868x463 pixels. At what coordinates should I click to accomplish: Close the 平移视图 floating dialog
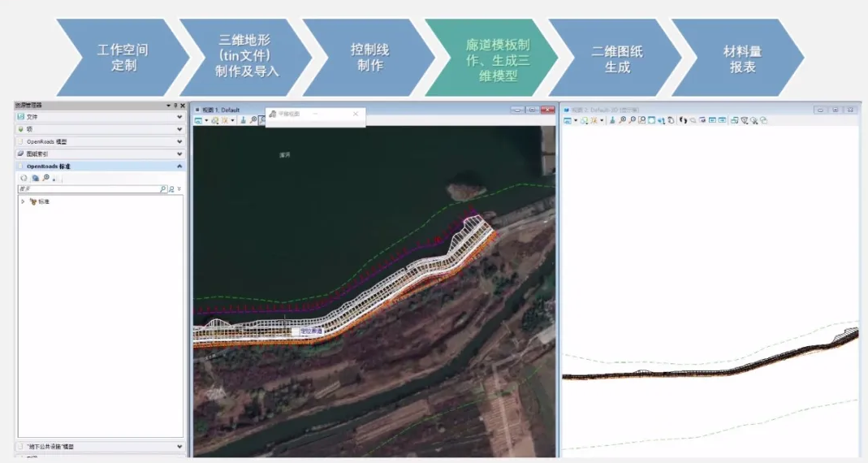(356, 114)
